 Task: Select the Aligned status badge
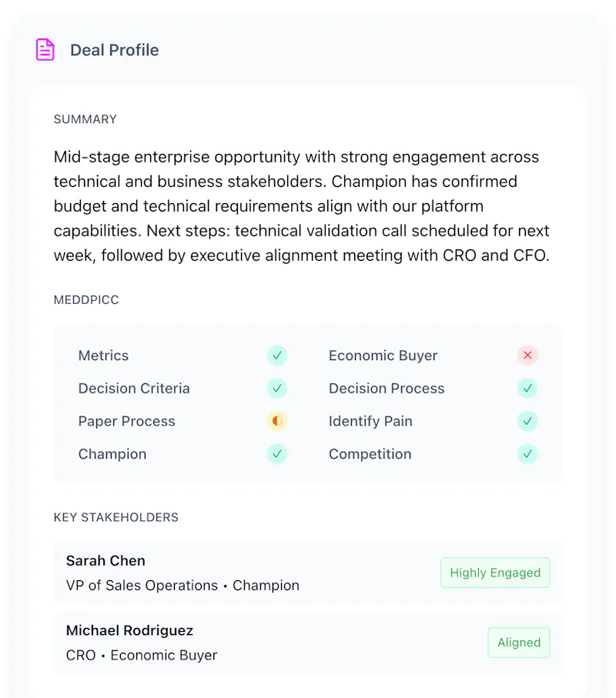(519, 643)
